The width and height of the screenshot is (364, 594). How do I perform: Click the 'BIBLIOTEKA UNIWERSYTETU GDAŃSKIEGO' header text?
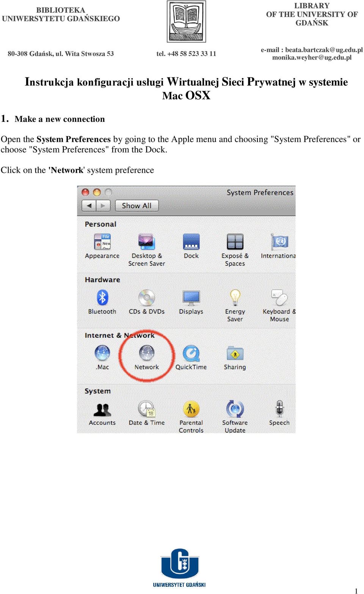pyautogui.click(x=61, y=14)
